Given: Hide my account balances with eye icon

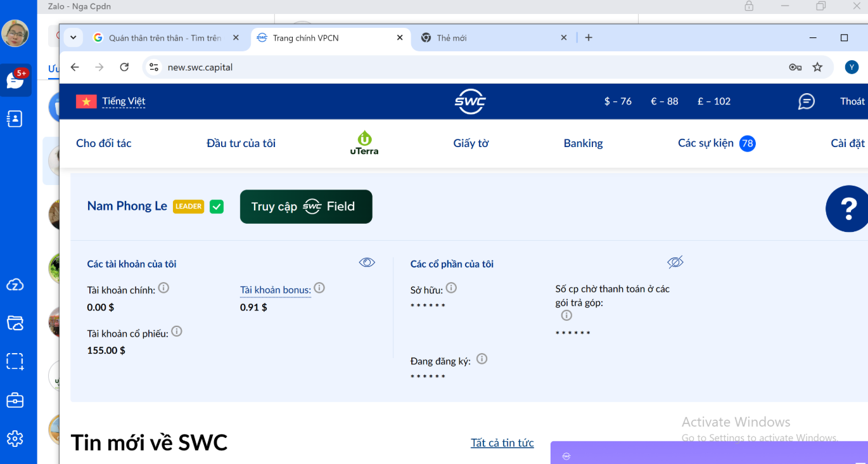Looking at the screenshot, I should tap(367, 262).
